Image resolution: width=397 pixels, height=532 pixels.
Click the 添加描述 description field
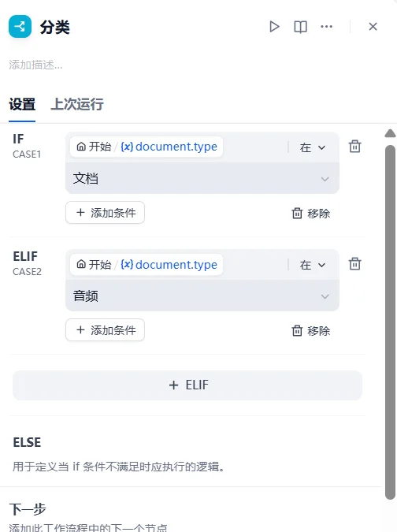35,65
